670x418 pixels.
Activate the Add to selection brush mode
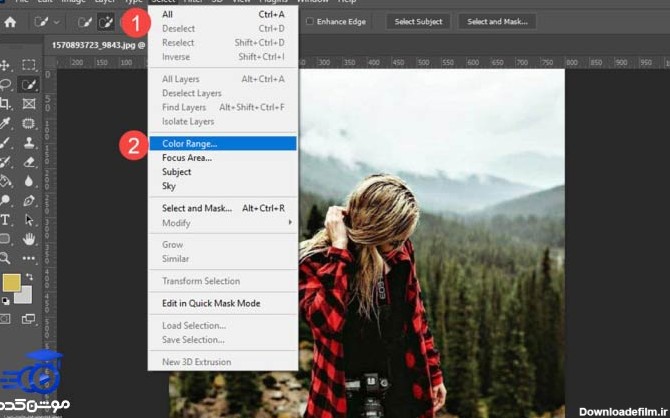106,22
